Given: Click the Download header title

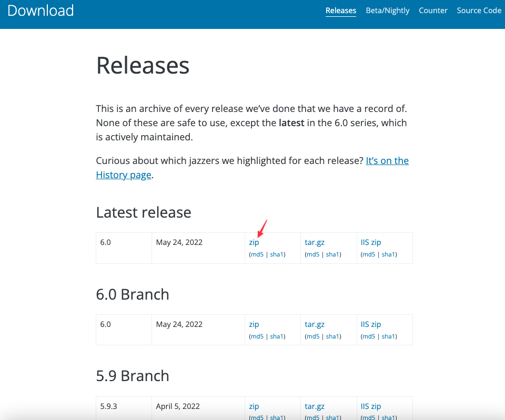Looking at the screenshot, I should click(x=41, y=11).
